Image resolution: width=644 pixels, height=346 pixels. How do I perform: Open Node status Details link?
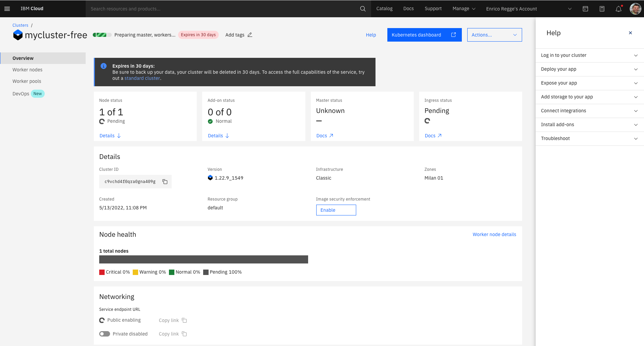pos(110,136)
